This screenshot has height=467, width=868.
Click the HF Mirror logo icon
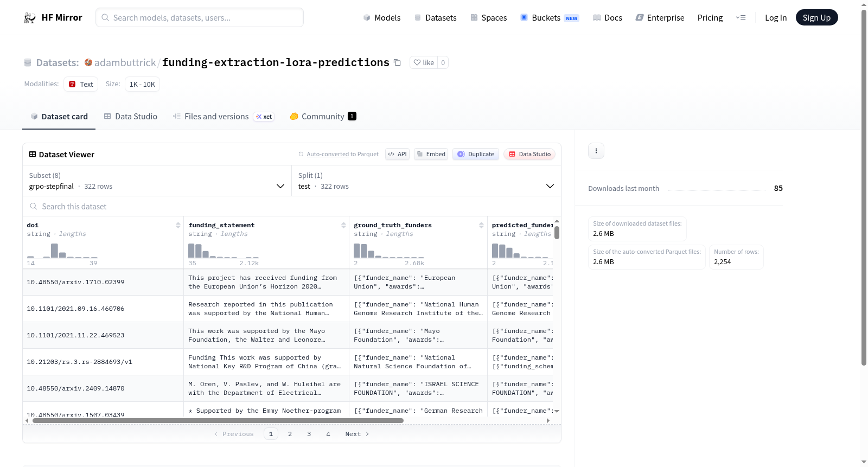coord(30,18)
